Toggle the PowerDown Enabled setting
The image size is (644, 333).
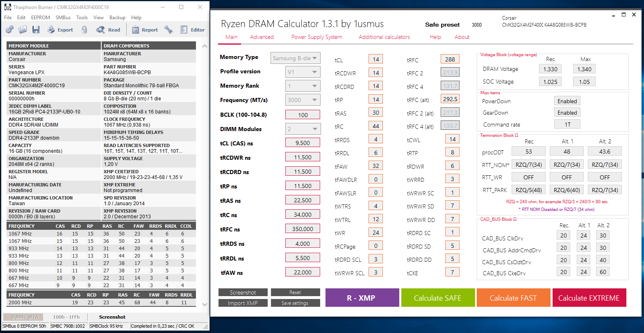tap(567, 101)
